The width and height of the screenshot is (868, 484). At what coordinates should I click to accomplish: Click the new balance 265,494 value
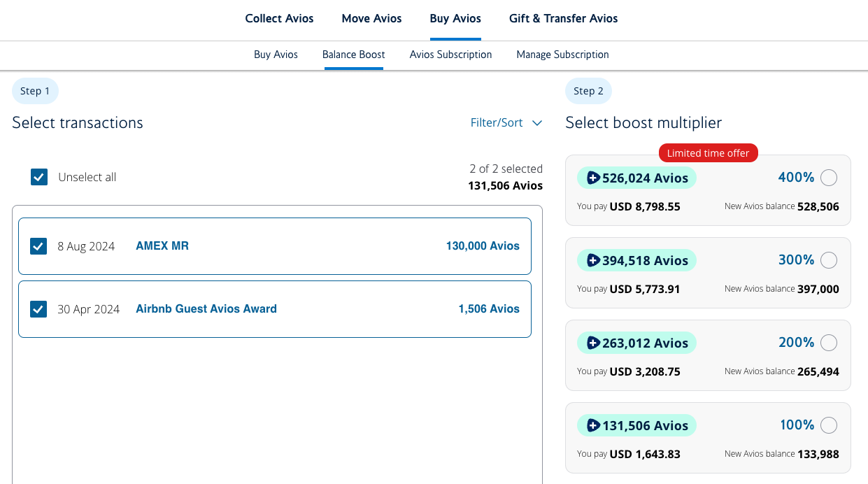point(818,371)
